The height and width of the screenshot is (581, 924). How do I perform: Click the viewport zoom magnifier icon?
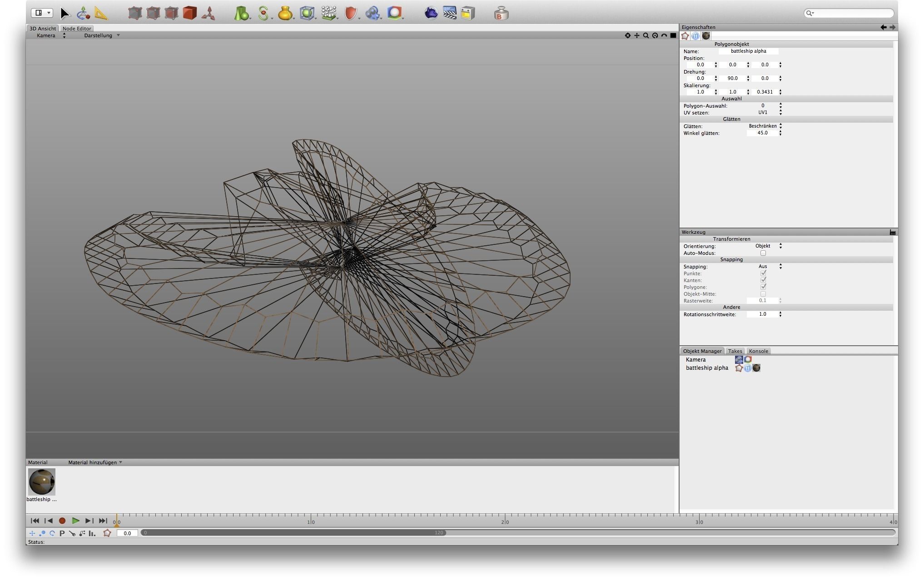[646, 35]
